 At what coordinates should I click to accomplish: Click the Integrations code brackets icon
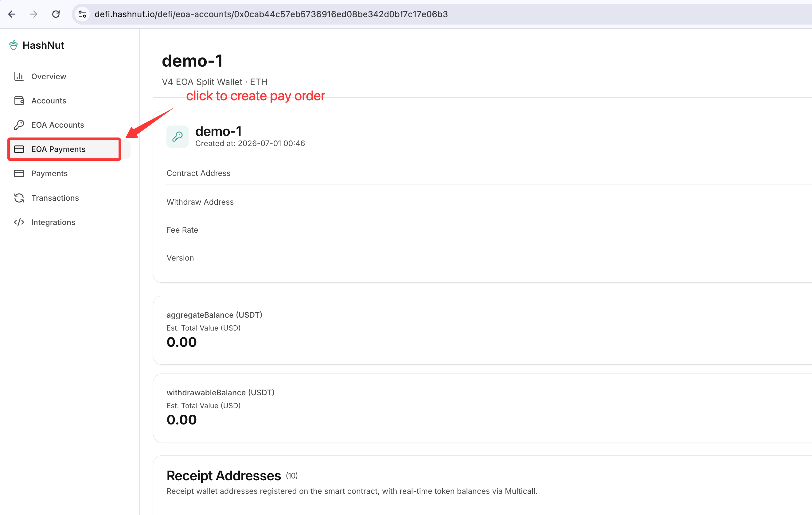click(x=19, y=222)
